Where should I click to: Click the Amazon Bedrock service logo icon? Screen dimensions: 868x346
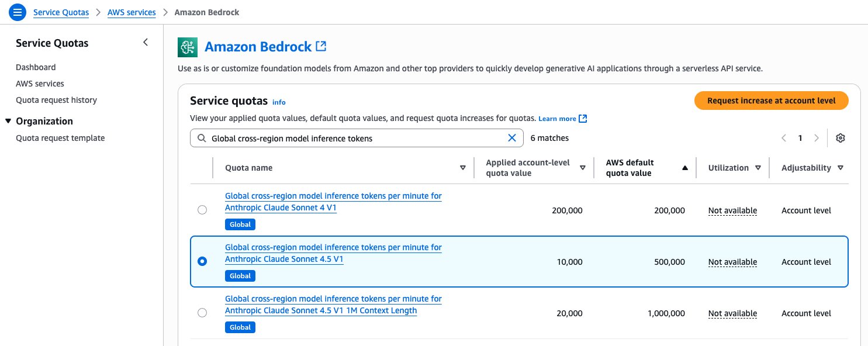pyautogui.click(x=188, y=47)
